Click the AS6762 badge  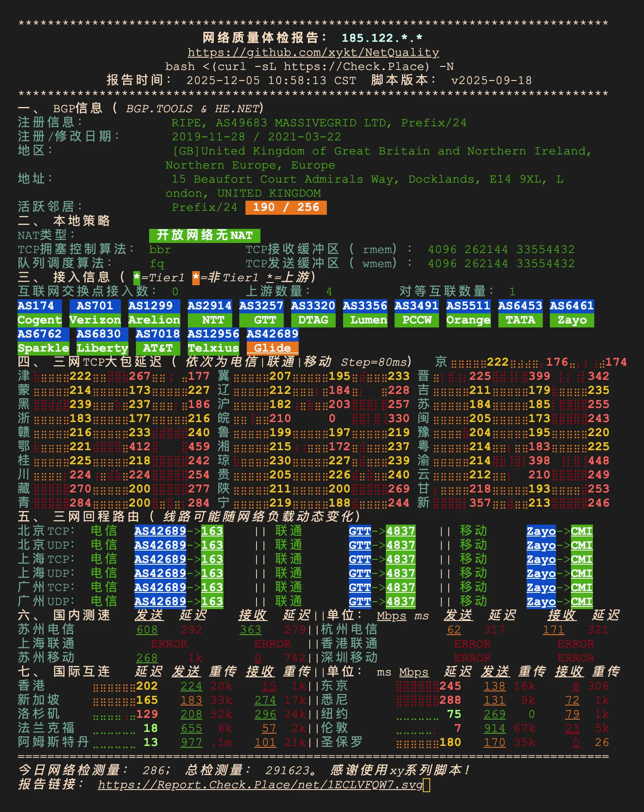click(x=44, y=334)
